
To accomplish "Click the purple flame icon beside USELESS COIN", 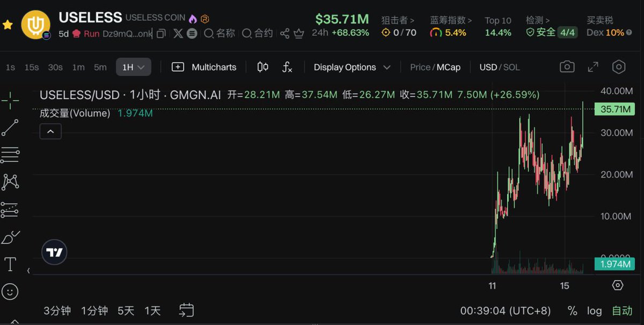I will pyautogui.click(x=193, y=19).
